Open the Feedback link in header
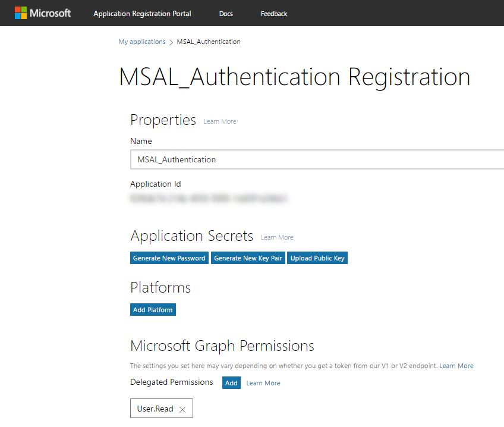Image resolution: width=504 pixels, height=427 pixels. (273, 14)
